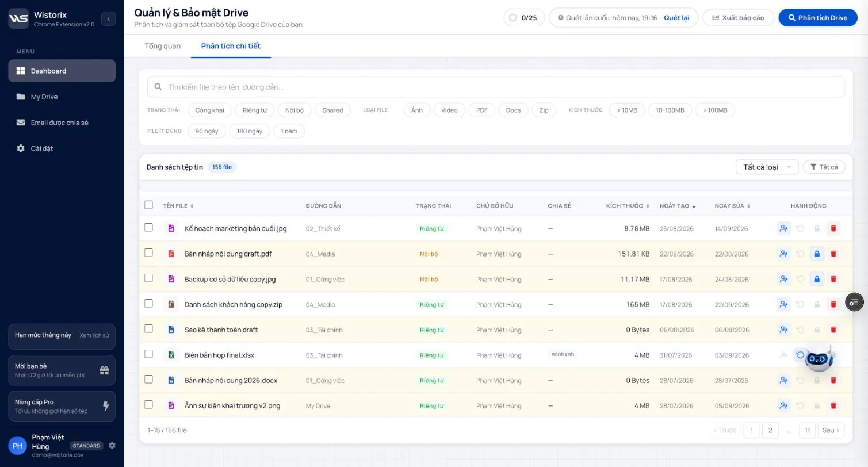Click the Phân tích Drive button

(818, 17)
